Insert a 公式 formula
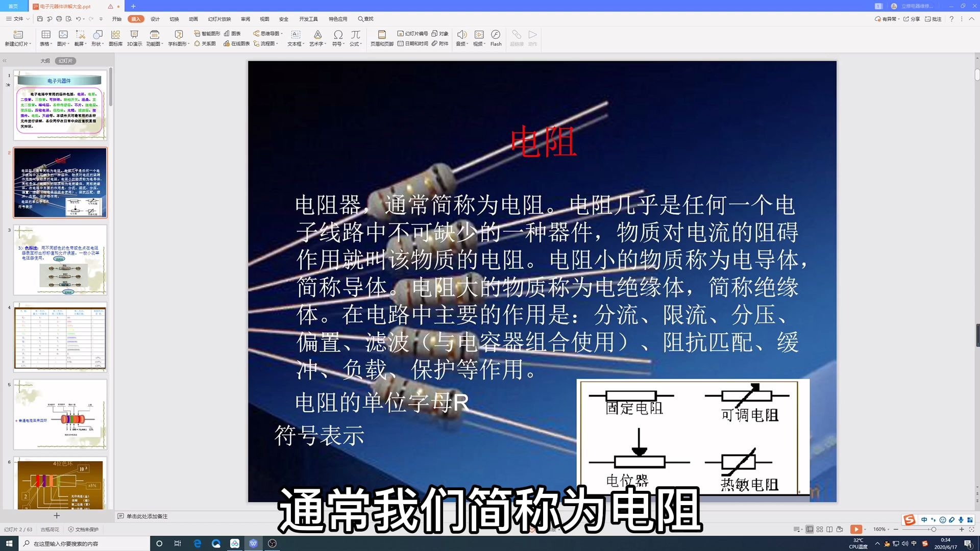The height and width of the screenshot is (551, 980). tap(356, 38)
